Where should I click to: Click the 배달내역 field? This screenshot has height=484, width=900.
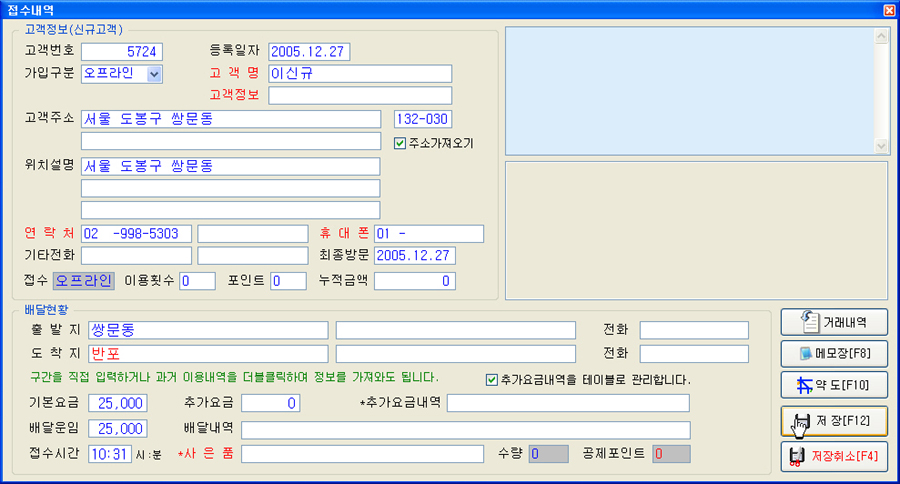coord(465,429)
